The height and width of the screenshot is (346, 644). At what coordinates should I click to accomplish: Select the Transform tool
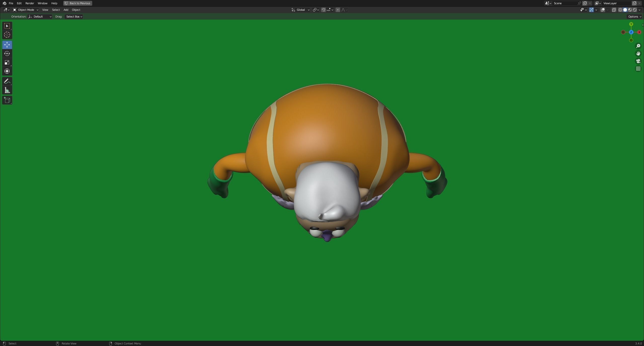tap(7, 71)
